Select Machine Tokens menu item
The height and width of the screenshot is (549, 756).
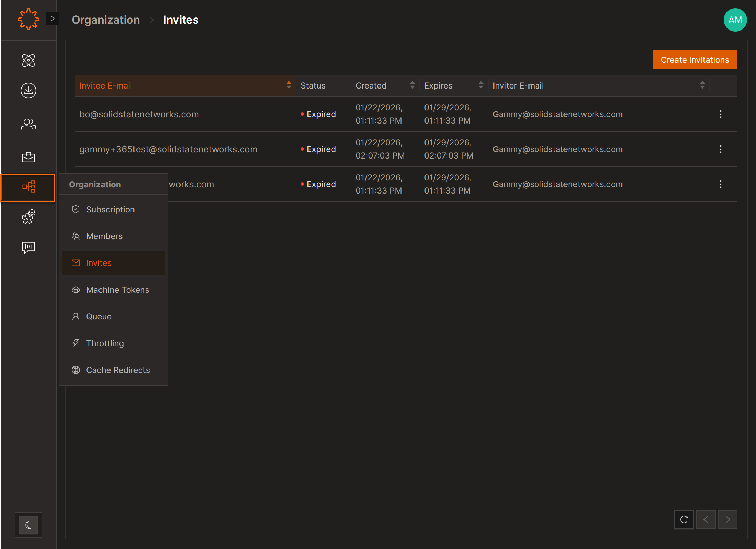pos(117,290)
